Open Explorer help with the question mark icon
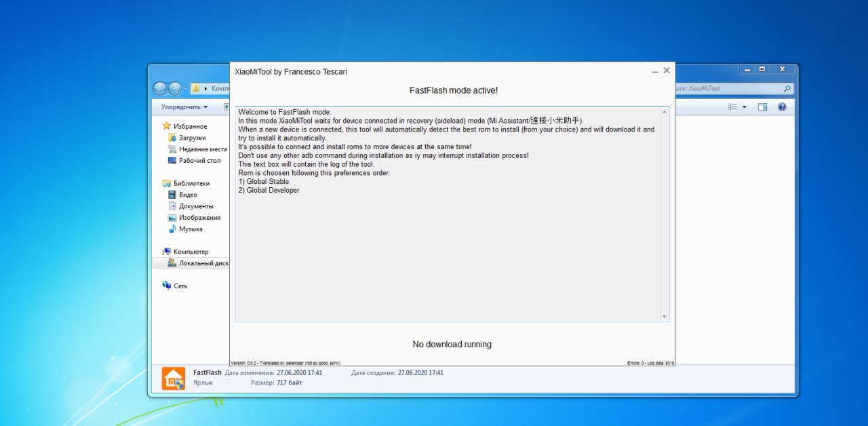Image resolution: width=868 pixels, height=426 pixels. [x=782, y=107]
